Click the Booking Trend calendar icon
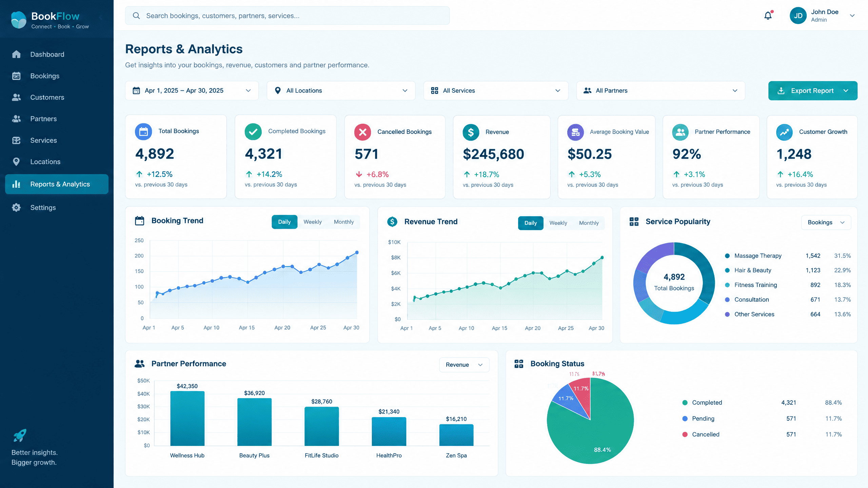The image size is (868, 488). pyautogui.click(x=140, y=221)
